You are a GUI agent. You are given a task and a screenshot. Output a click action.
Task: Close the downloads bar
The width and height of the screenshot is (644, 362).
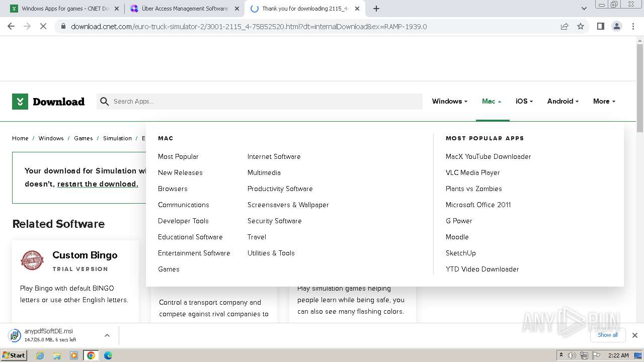point(635,335)
